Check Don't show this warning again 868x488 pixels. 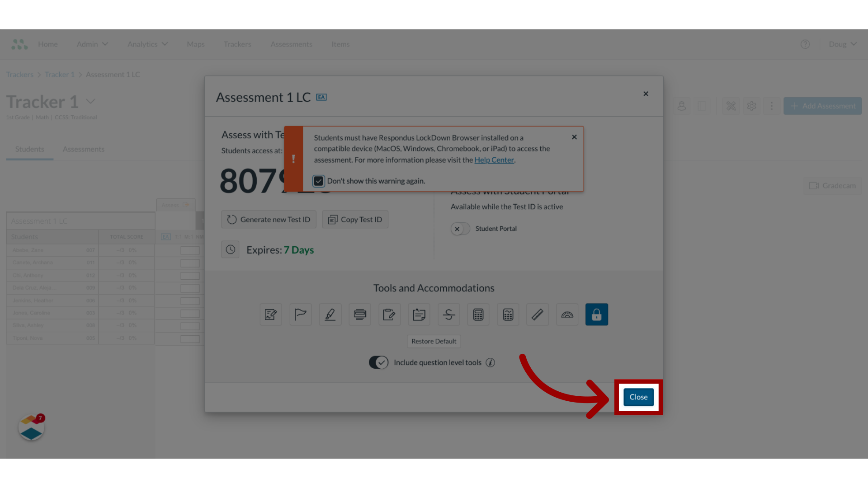click(319, 181)
